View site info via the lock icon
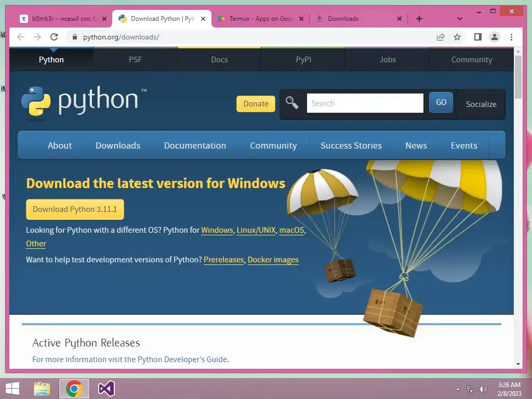The width and height of the screenshot is (532, 399). 75,37
